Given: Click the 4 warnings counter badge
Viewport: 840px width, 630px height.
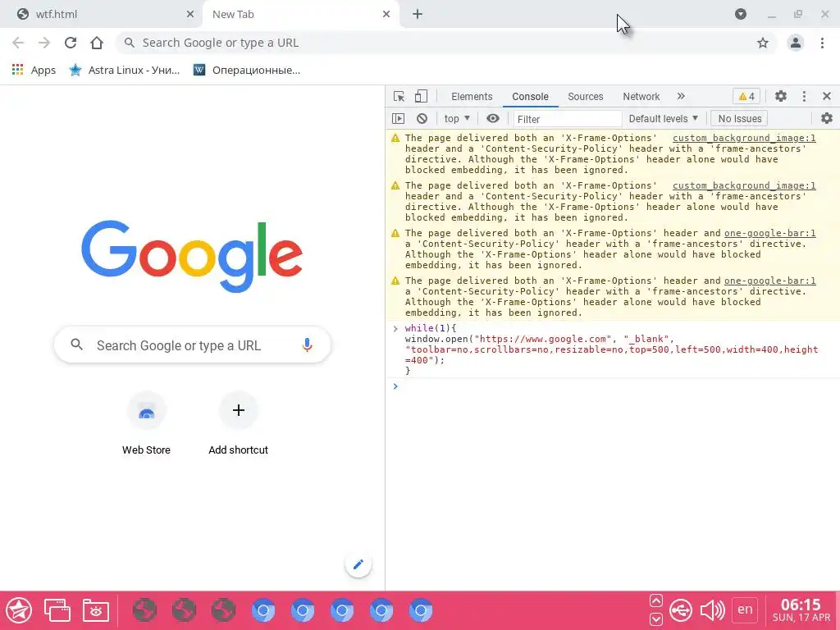Looking at the screenshot, I should pyautogui.click(x=746, y=97).
